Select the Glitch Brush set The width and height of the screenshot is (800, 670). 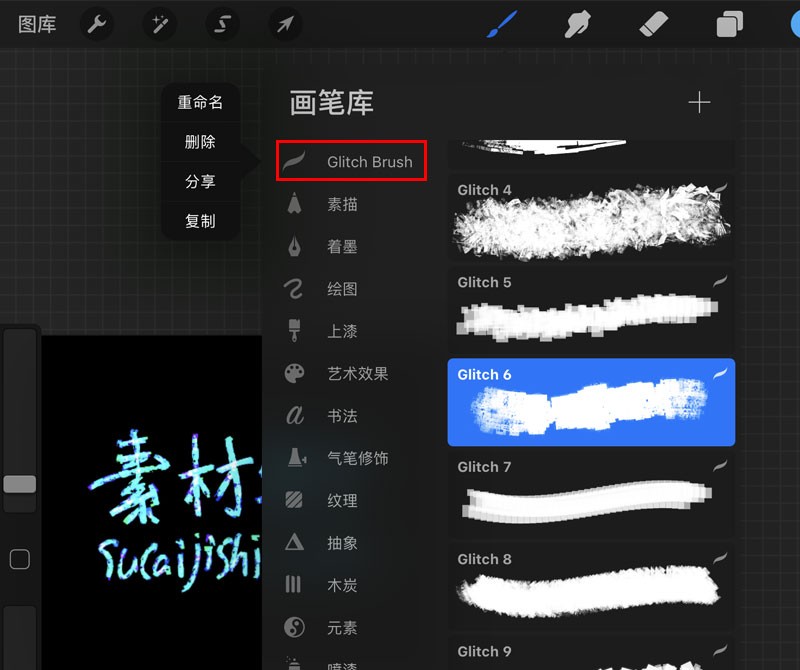point(352,161)
